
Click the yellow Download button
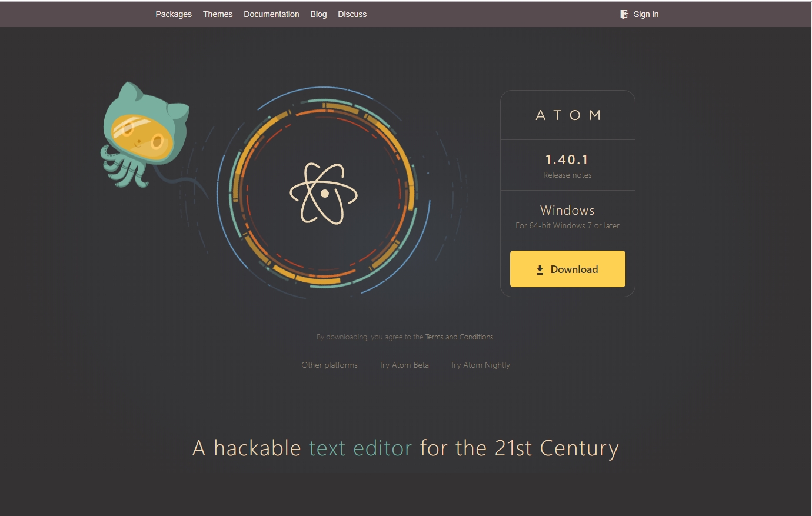coord(568,269)
